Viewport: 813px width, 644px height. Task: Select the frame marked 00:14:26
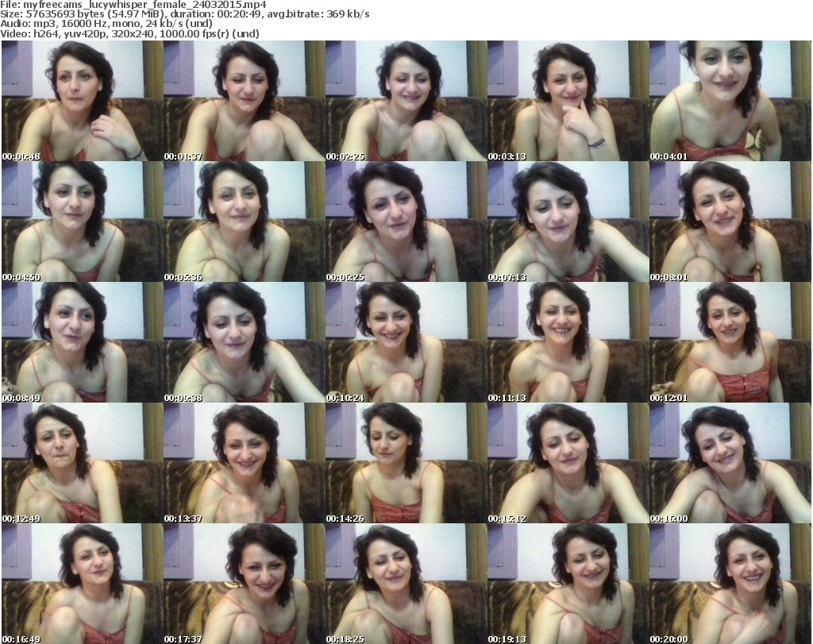406,463
